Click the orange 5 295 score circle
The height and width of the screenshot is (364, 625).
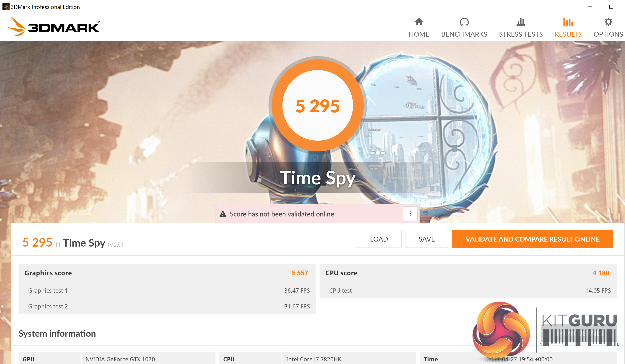317,106
